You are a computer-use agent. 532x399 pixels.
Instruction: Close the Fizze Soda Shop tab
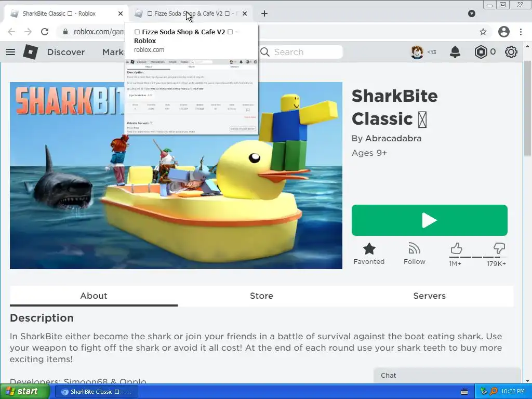(x=245, y=14)
